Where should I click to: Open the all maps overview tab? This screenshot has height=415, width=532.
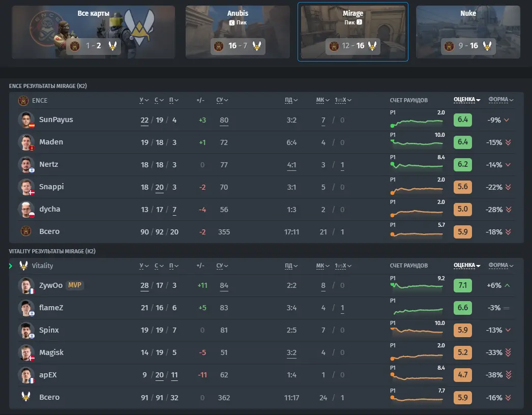click(x=93, y=32)
